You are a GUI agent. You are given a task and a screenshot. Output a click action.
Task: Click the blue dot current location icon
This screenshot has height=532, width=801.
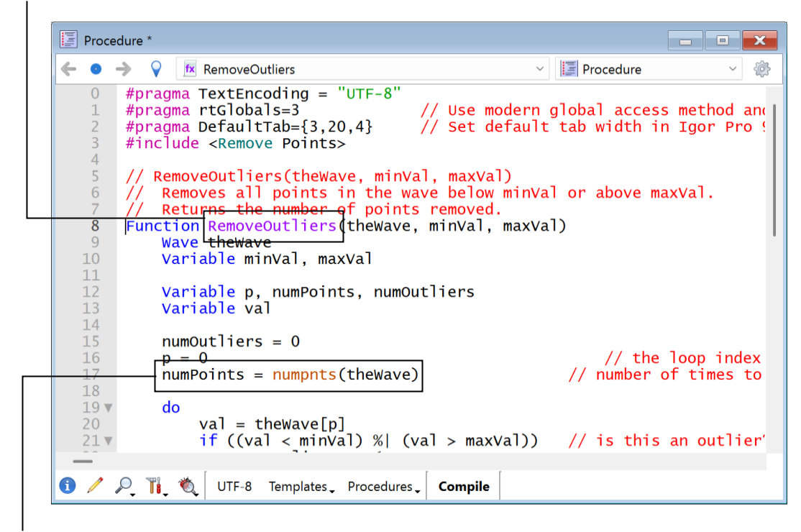coord(96,69)
